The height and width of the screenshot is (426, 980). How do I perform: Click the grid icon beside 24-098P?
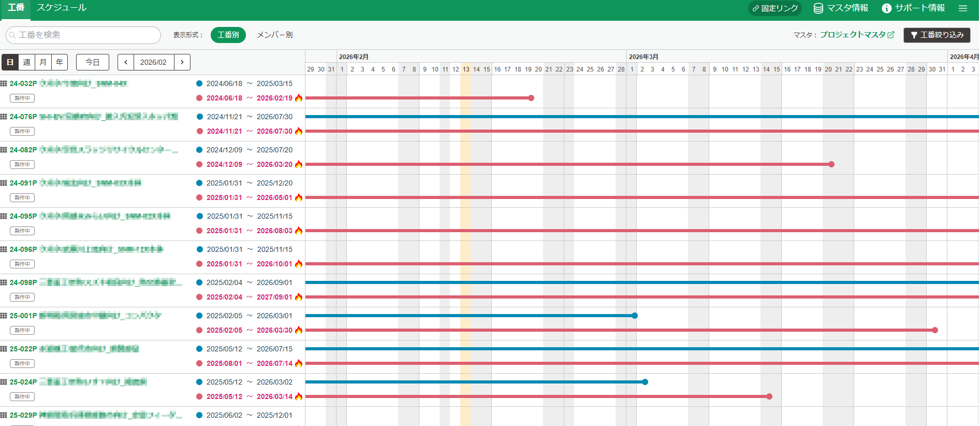coord(4,282)
